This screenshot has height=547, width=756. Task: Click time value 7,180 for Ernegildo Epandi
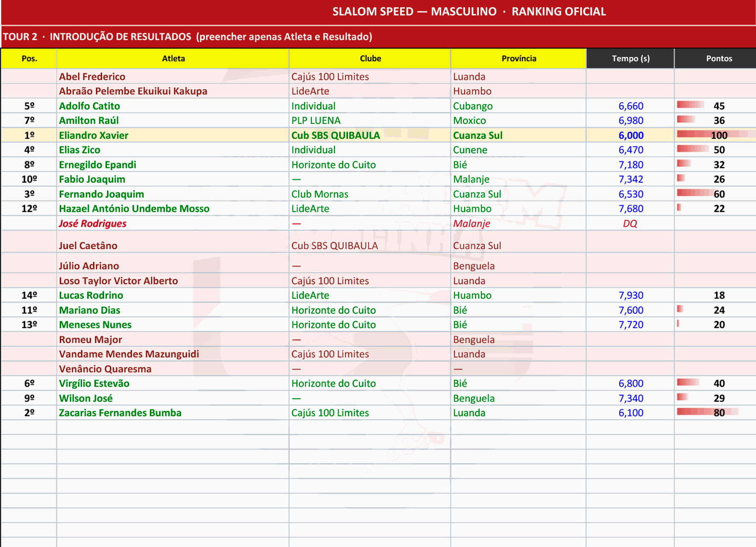coord(631,164)
